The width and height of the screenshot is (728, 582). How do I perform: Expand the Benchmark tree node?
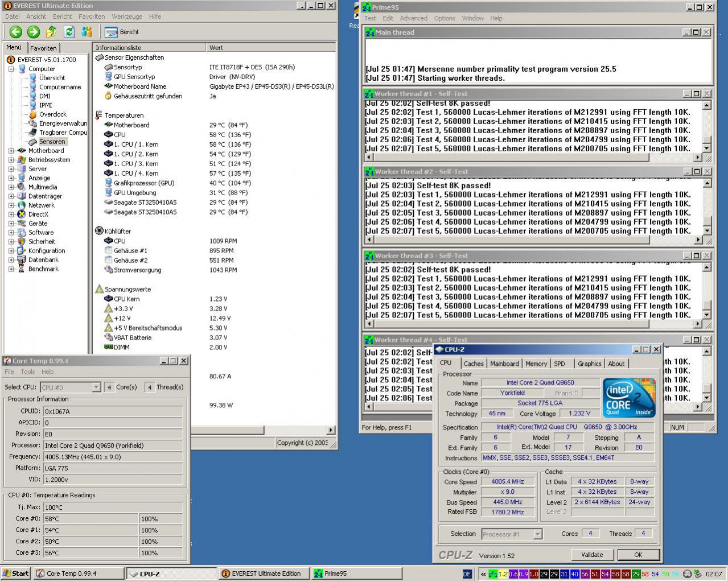coord(11,269)
